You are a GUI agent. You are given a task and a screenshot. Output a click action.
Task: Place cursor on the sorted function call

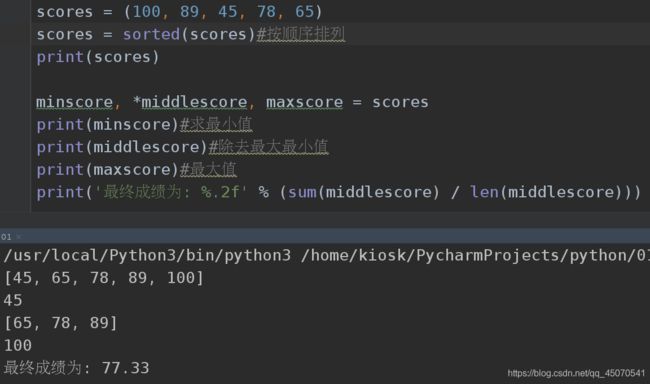coord(151,34)
